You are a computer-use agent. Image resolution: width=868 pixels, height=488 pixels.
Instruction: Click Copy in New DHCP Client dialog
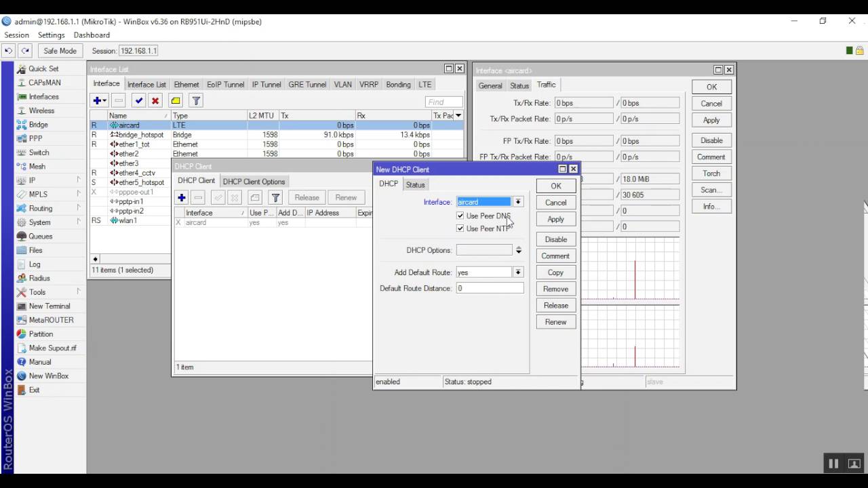556,272
